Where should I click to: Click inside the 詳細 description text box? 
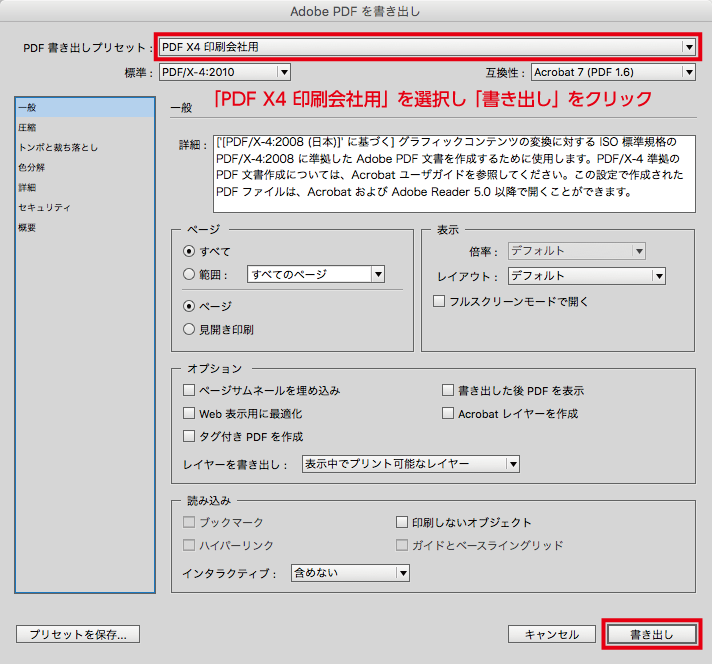point(454,174)
